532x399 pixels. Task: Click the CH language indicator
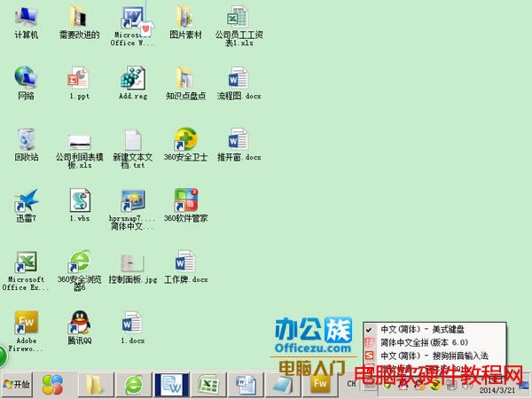point(351,384)
